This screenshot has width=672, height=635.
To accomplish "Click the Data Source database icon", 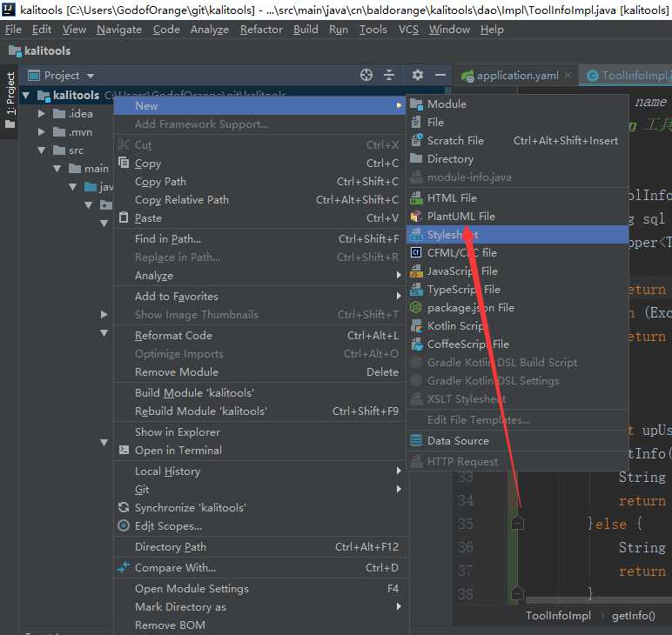I will click(416, 440).
